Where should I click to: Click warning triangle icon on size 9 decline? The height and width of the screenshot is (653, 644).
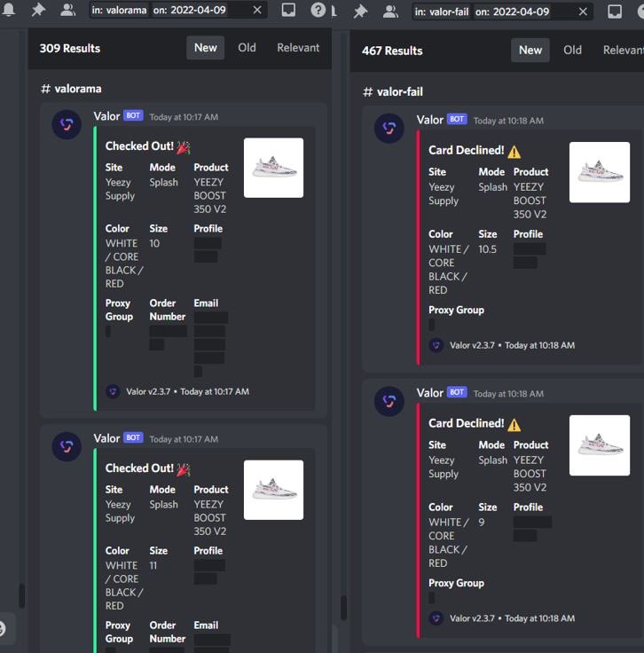pos(514,425)
